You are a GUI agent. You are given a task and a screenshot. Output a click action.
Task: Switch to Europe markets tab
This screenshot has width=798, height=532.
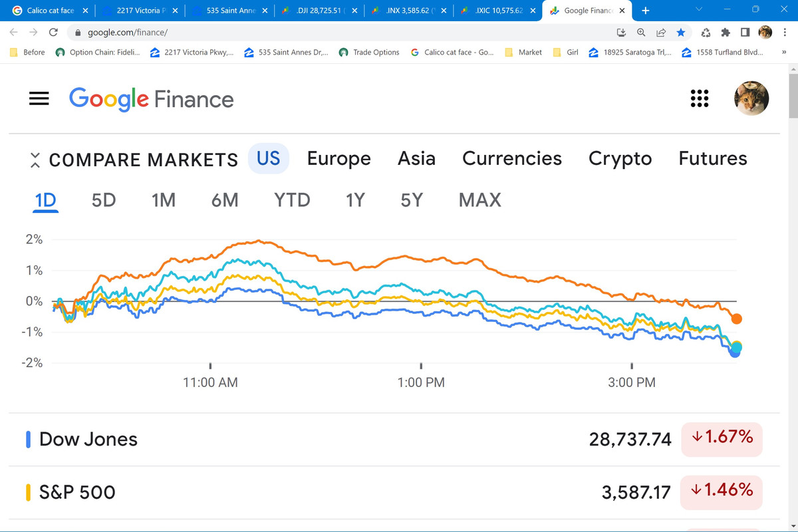coord(338,158)
